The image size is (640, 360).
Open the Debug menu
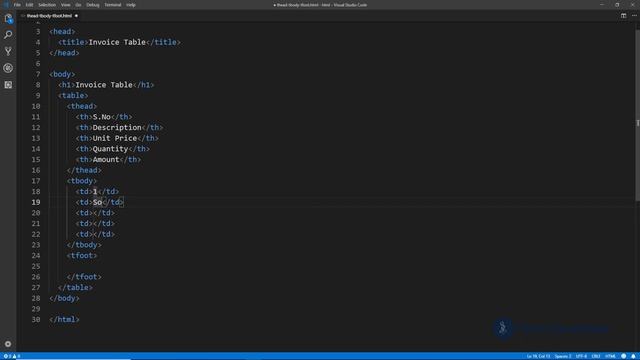pos(93,5)
